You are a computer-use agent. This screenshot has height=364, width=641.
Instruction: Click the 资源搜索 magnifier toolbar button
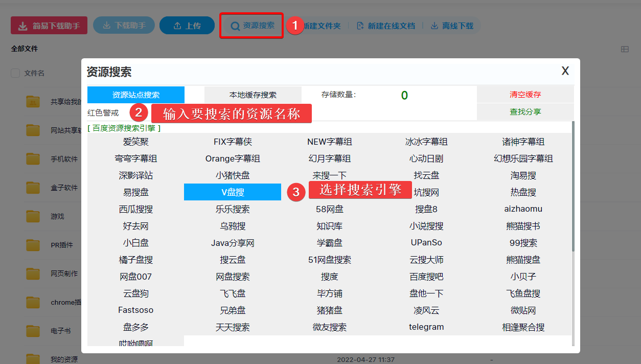click(252, 26)
